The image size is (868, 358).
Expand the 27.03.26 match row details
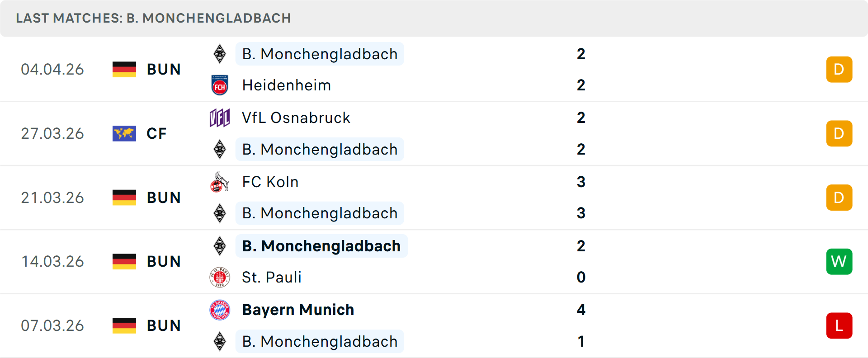tap(497, 133)
